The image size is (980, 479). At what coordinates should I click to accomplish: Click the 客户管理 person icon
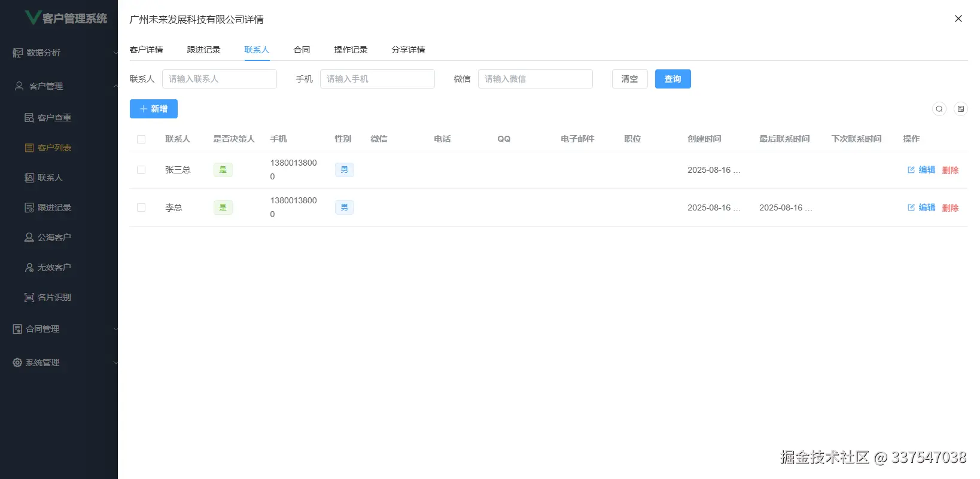(x=19, y=86)
